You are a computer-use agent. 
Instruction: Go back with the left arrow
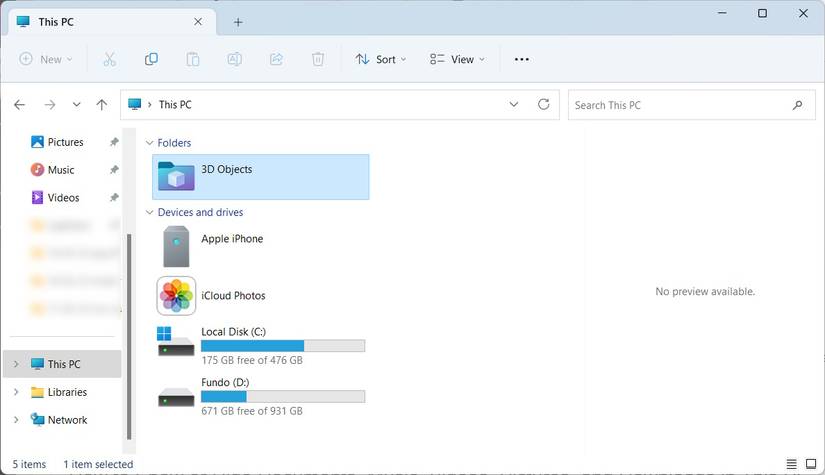coord(19,105)
